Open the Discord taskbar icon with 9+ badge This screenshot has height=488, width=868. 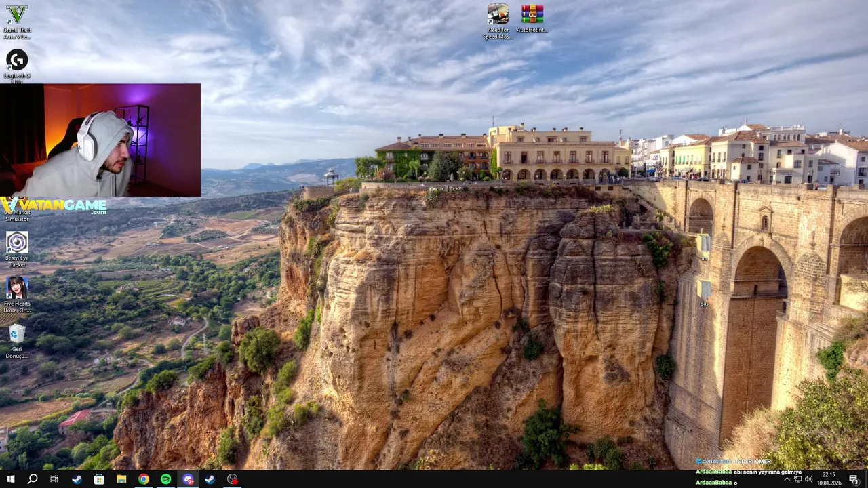[188, 479]
